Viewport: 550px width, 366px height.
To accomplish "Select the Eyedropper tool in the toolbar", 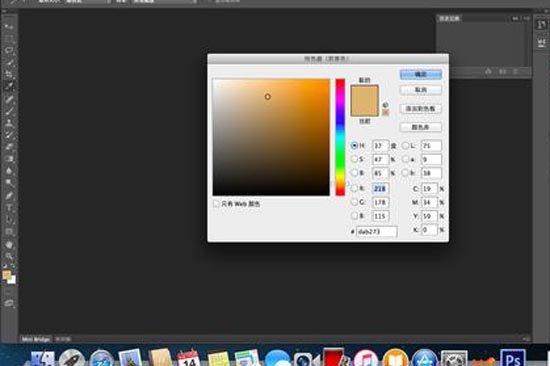I will tap(9, 86).
